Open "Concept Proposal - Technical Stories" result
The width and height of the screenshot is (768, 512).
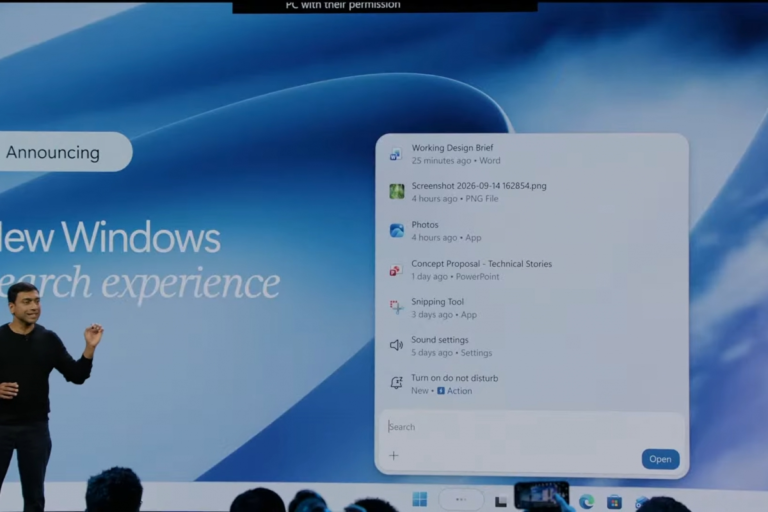tap(481, 264)
